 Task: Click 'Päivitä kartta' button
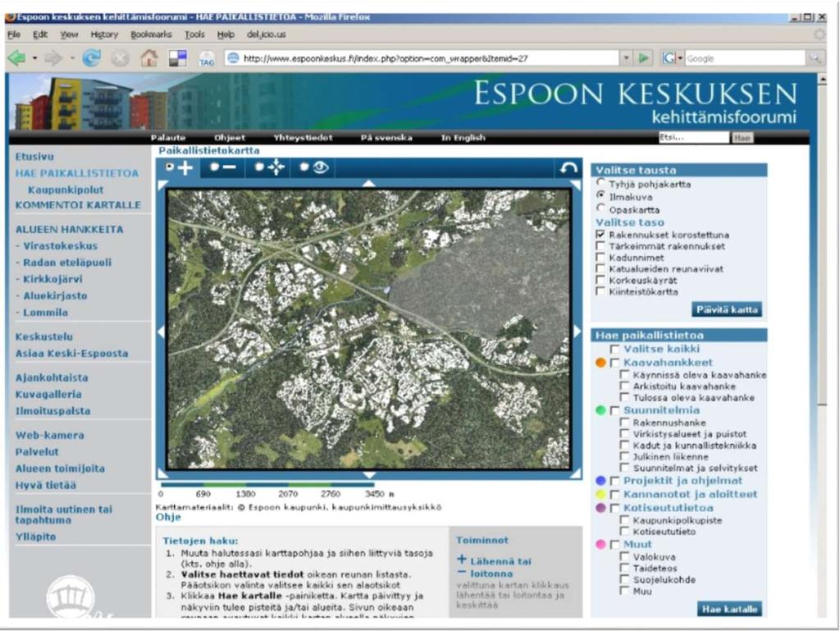727,309
